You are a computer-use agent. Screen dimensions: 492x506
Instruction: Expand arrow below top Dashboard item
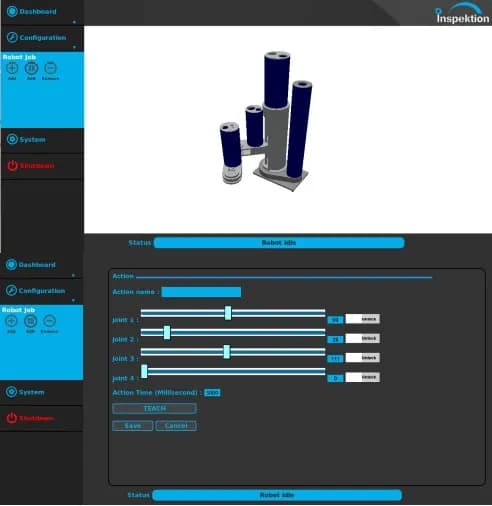(x=74, y=22)
